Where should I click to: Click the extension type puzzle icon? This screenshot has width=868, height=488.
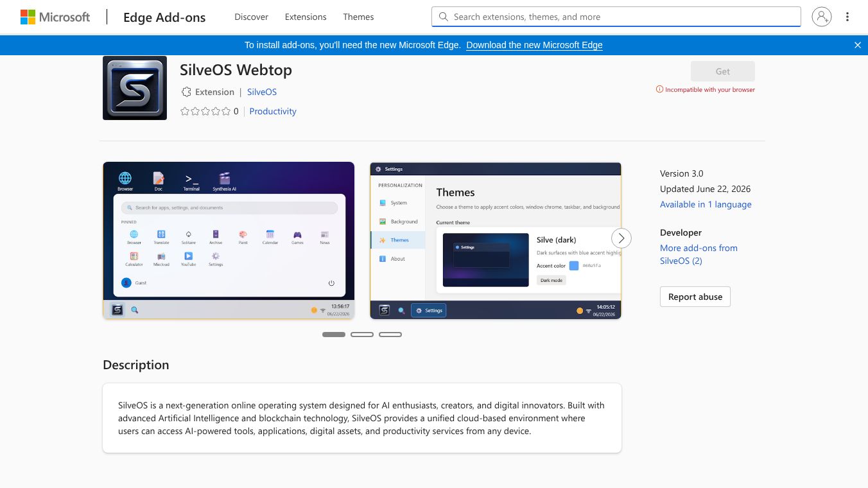[186, 92]
